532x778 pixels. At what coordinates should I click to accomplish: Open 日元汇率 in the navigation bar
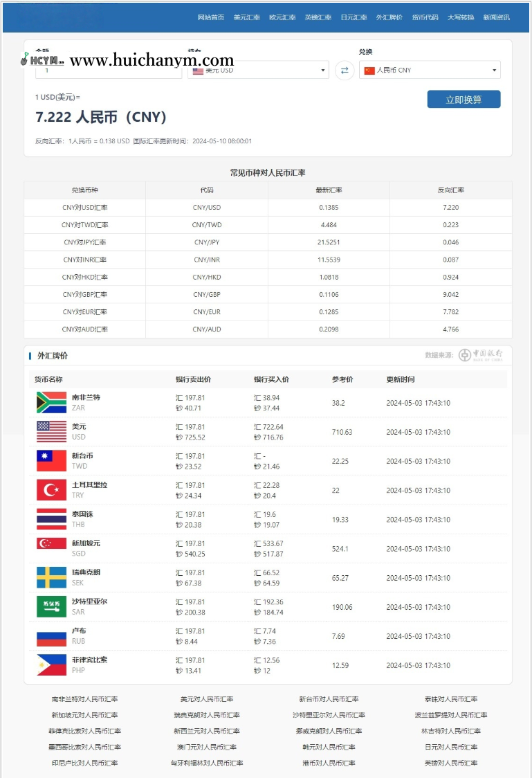354,17
